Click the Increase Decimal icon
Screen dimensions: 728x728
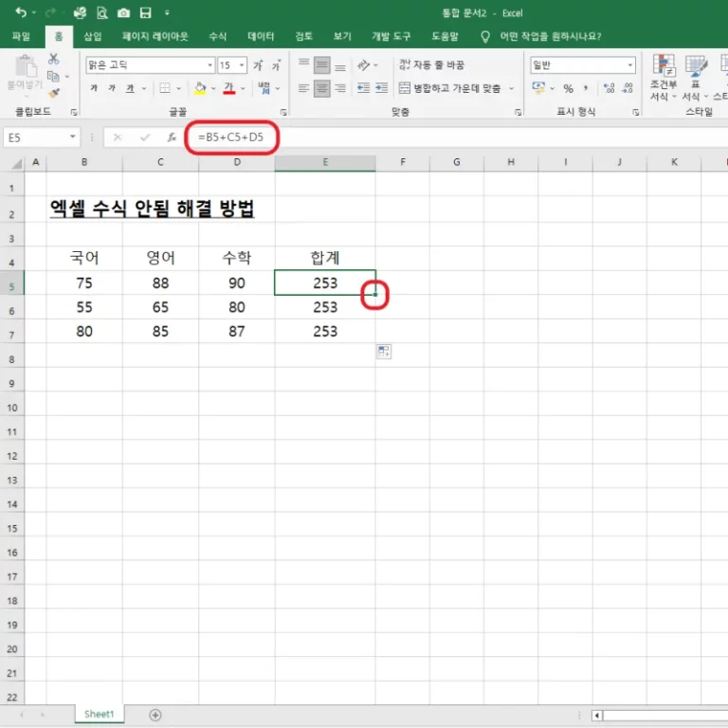coord(610,88)
